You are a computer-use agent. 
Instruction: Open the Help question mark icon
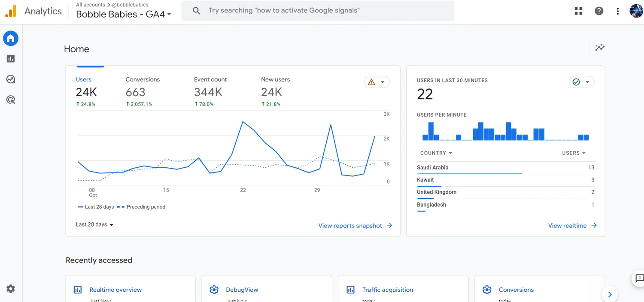point(599,11)
